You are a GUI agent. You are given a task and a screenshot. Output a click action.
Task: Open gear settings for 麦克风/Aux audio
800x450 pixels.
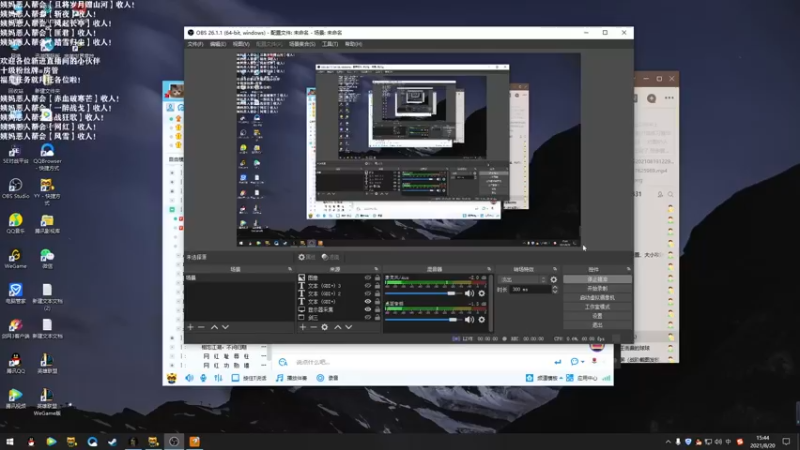pyautogui.click(x=481, y=293)
